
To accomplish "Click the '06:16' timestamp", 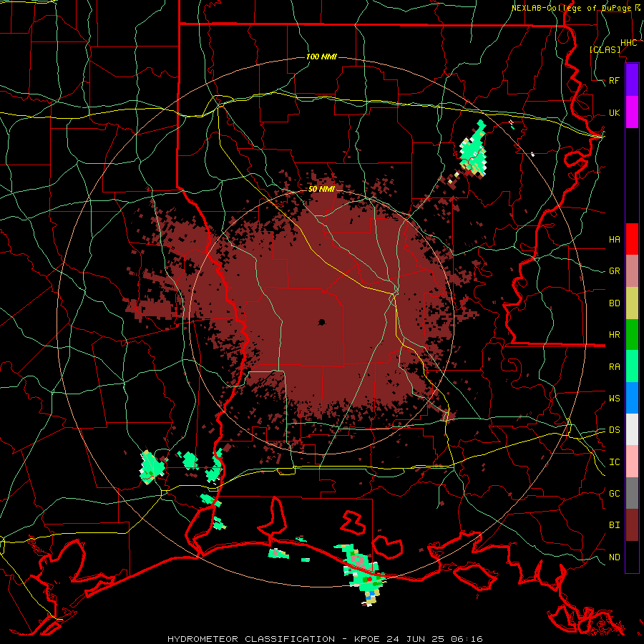I will (466, 639).
